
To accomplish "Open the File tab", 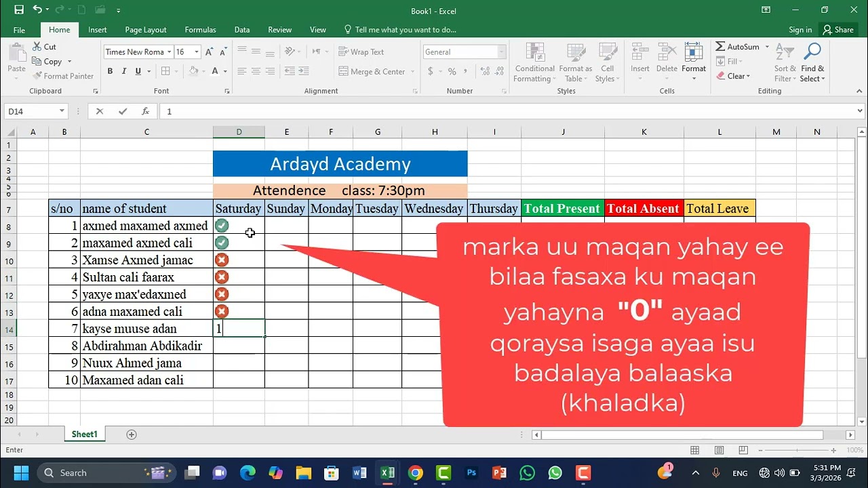I will click(19, 30).
